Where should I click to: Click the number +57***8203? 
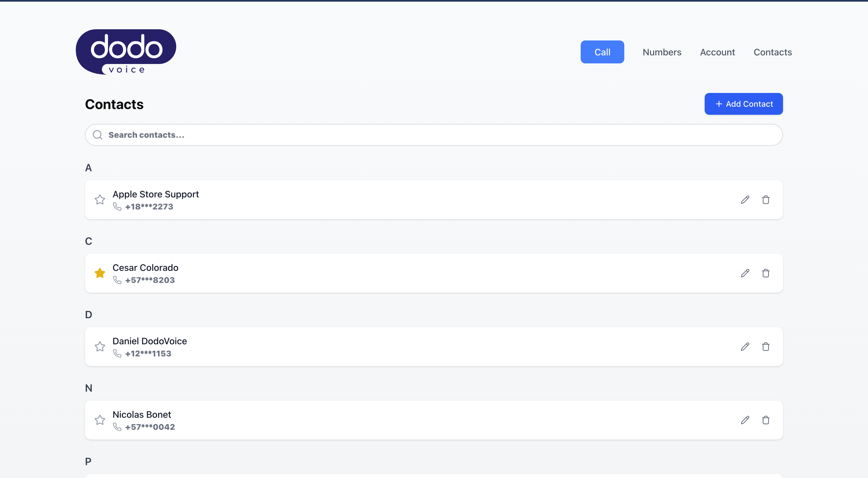[150, 280]
